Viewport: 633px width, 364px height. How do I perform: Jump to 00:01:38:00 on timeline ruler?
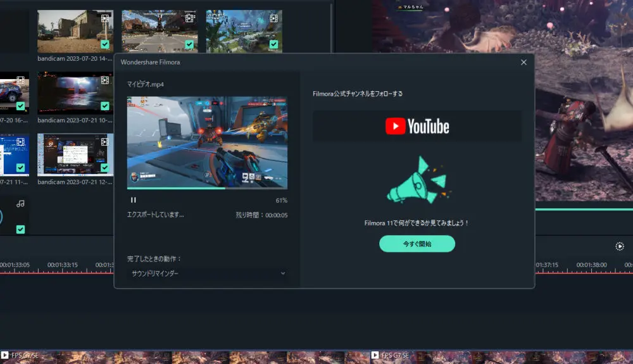pyautogui.click(x=591, y=265)
